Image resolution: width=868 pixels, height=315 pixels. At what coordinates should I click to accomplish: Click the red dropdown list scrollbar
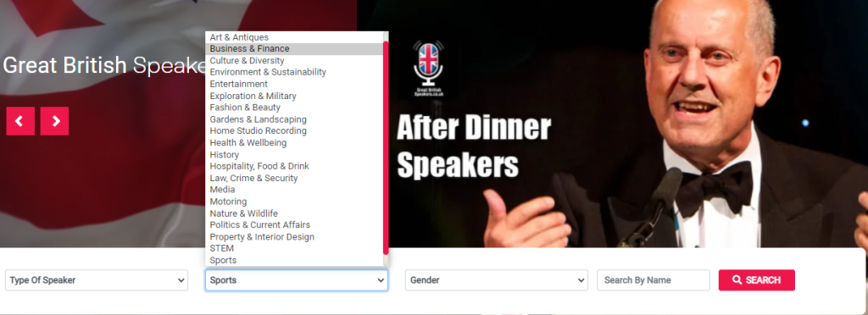pos(386,148)
